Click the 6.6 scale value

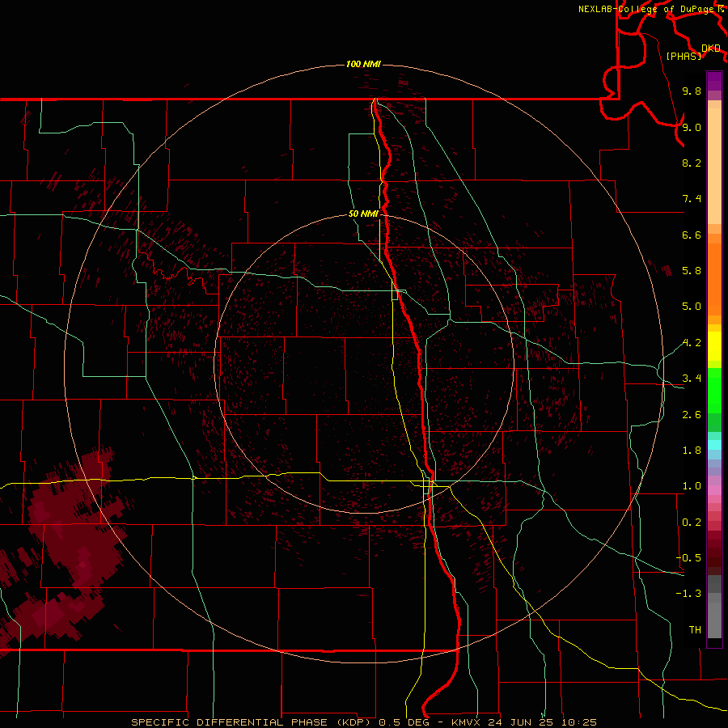692,235
